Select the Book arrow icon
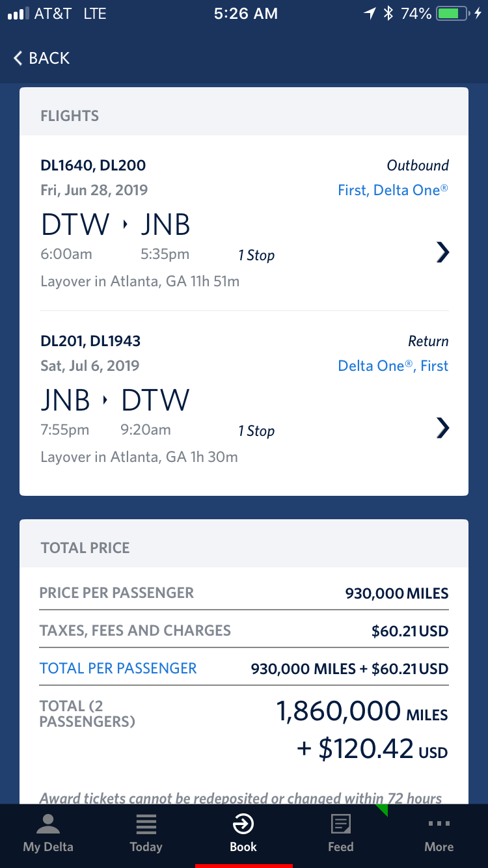This screenshot has height=868, width=488. tap(243, 824)
